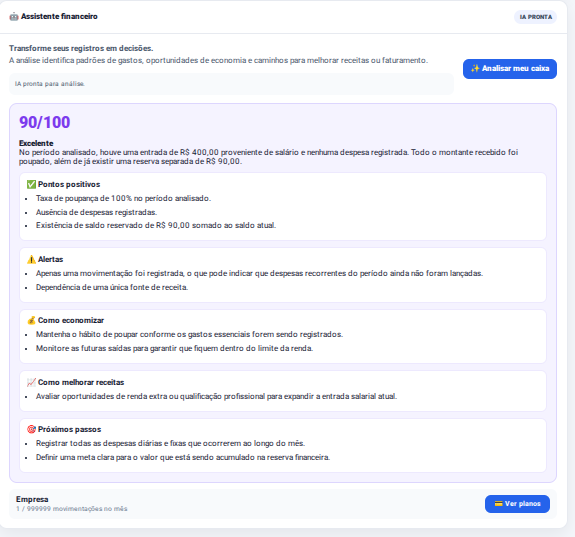The width and height of the screenshot is (575, 537).
Task: Click the Excelente rating label
Action: (36, 143)
